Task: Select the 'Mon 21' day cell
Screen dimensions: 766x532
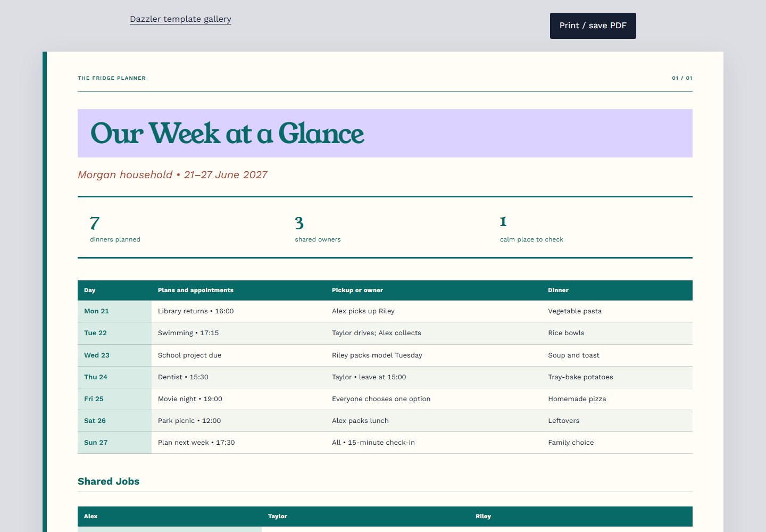Action: pyautogui.click(x=114, y=311)
